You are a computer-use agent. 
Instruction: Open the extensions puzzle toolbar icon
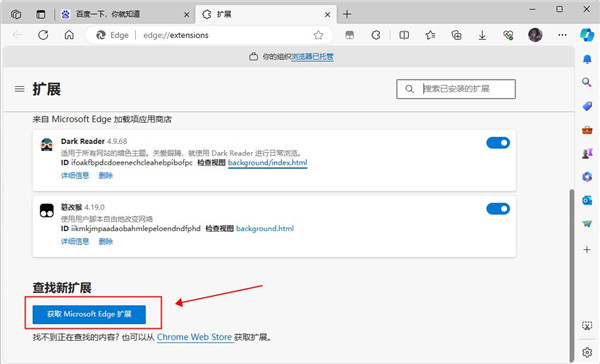point(376,35)
